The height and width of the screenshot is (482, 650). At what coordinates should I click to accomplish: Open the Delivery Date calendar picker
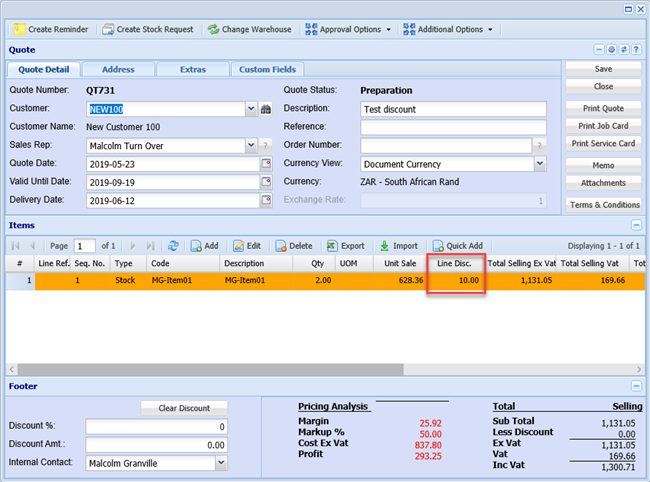265,200
